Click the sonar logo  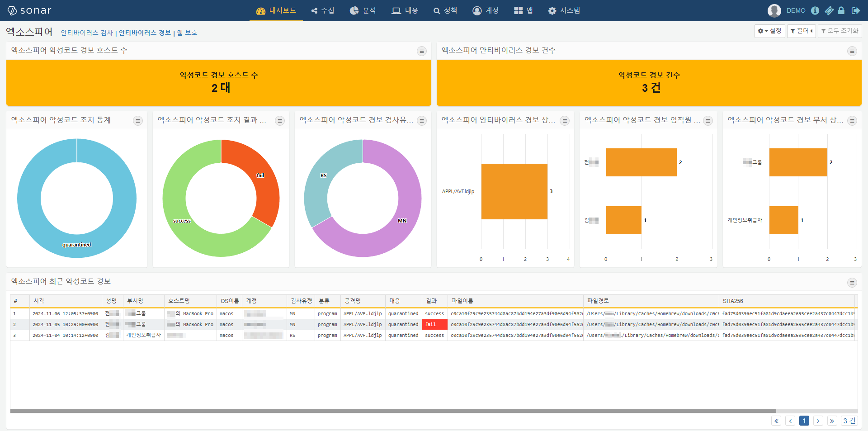(x=30, y=10)
